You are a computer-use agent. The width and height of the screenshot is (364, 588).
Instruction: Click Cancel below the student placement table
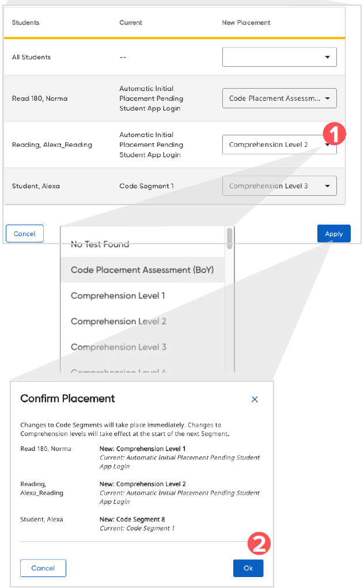(x=24, y=233)
